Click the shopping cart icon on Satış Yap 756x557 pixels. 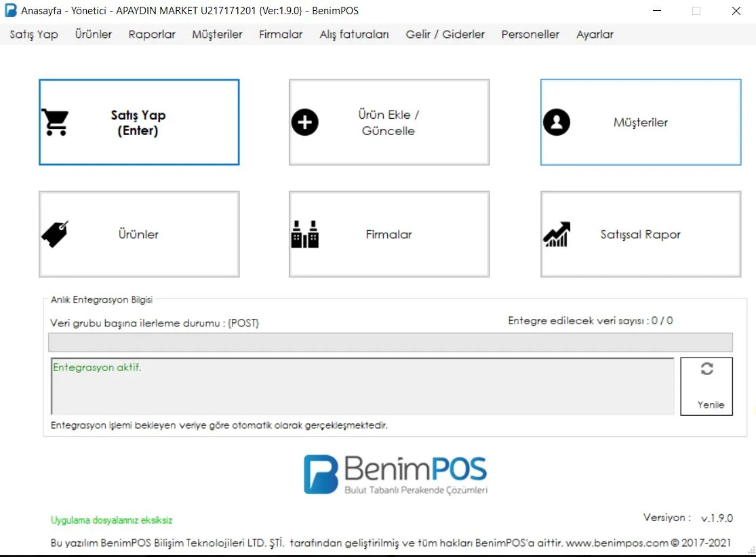56,123
